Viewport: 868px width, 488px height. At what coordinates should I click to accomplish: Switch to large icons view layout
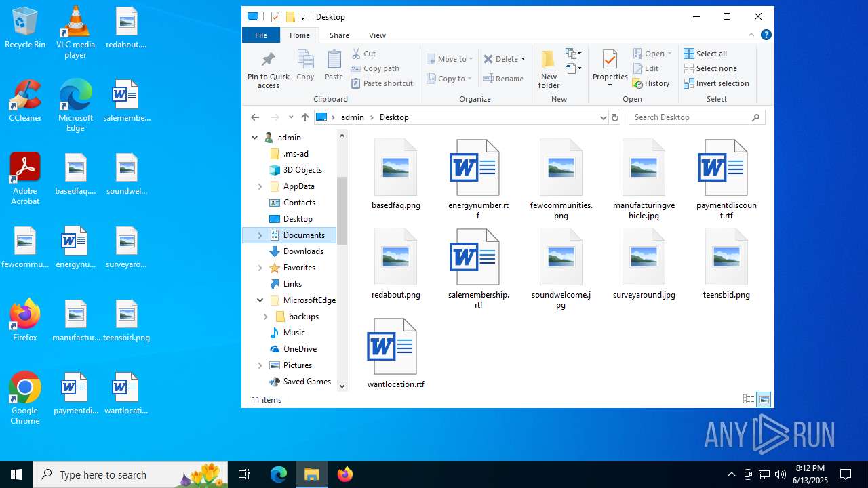(764, 400)
